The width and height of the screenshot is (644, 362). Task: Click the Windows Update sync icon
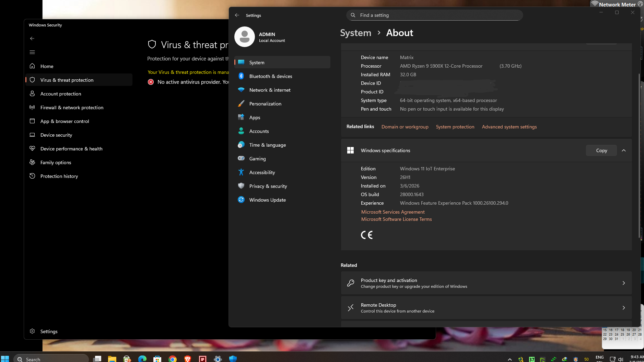[241, 200]
